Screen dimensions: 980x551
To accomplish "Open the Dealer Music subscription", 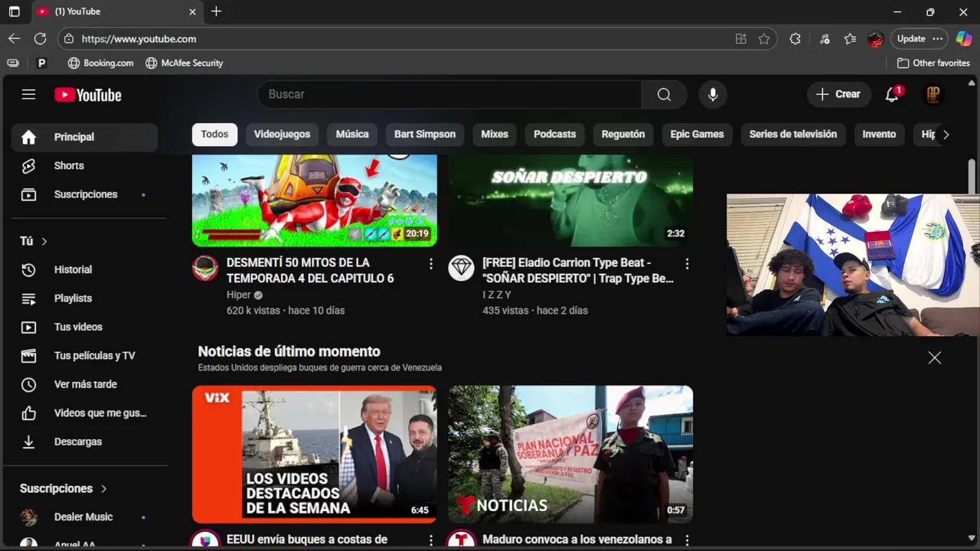I will pos(84,517).
